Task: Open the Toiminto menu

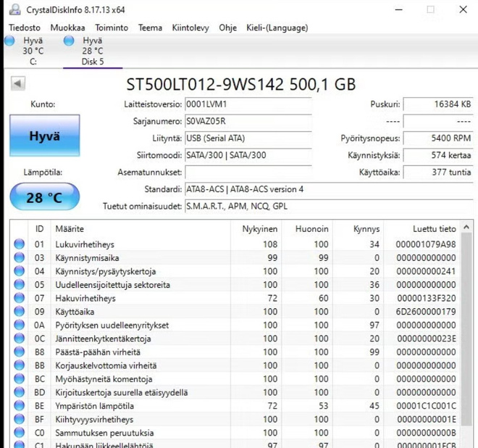Action: click(x=112, y=28)
